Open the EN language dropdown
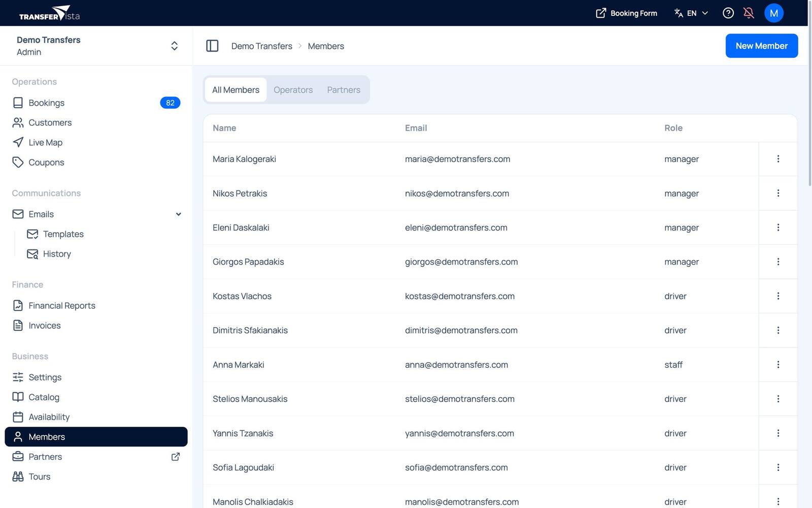This screenshot has width=812, height=508. click(x=691, y=13)
